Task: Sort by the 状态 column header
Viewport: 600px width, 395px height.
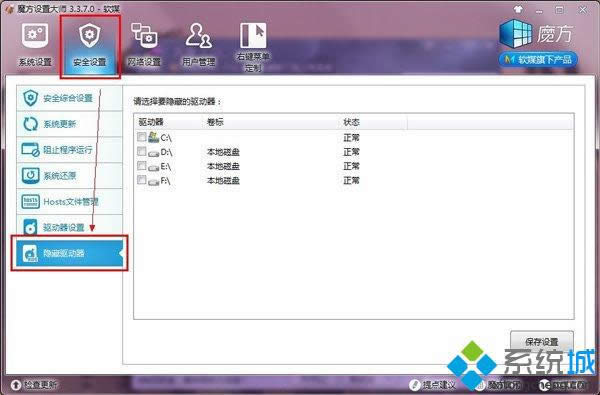Action: (373, 122)
